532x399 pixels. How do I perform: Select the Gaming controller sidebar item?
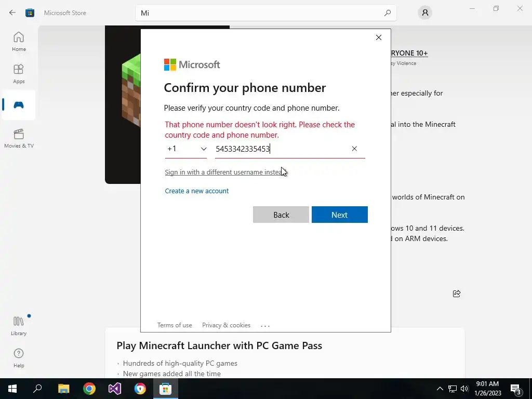(x=19, y=105)
